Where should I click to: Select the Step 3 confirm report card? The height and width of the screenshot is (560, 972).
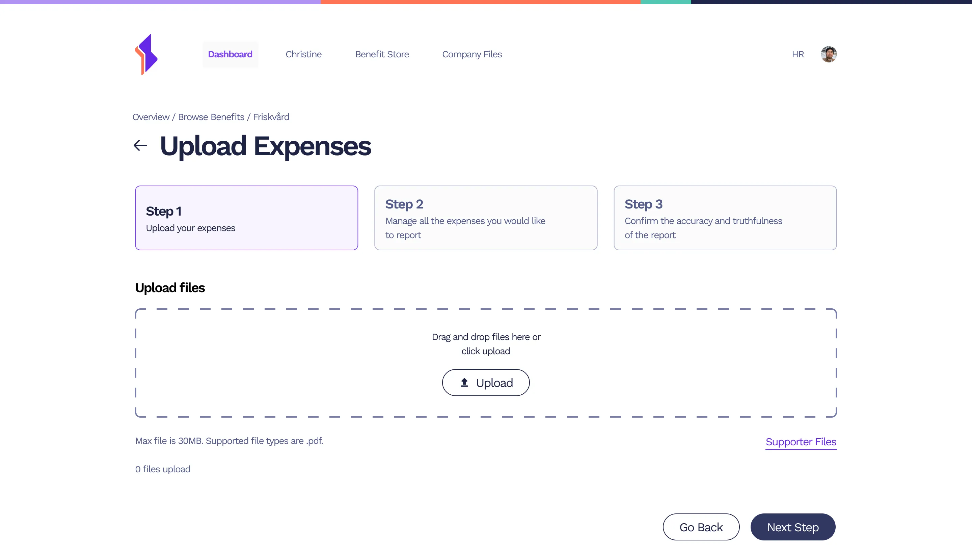(x=725, y=218)
